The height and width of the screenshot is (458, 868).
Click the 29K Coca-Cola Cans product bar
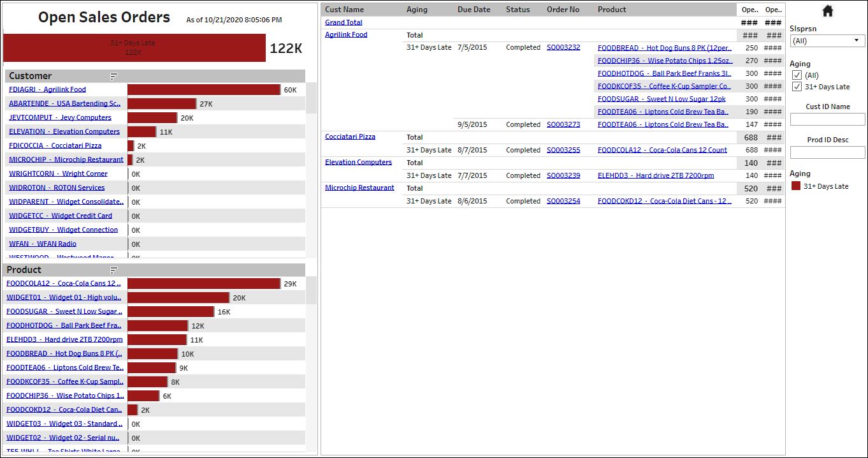point(204,284)
